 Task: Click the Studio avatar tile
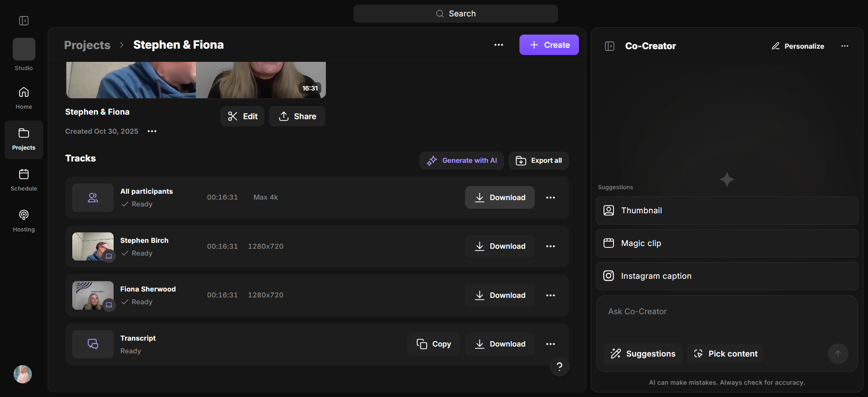24,49
